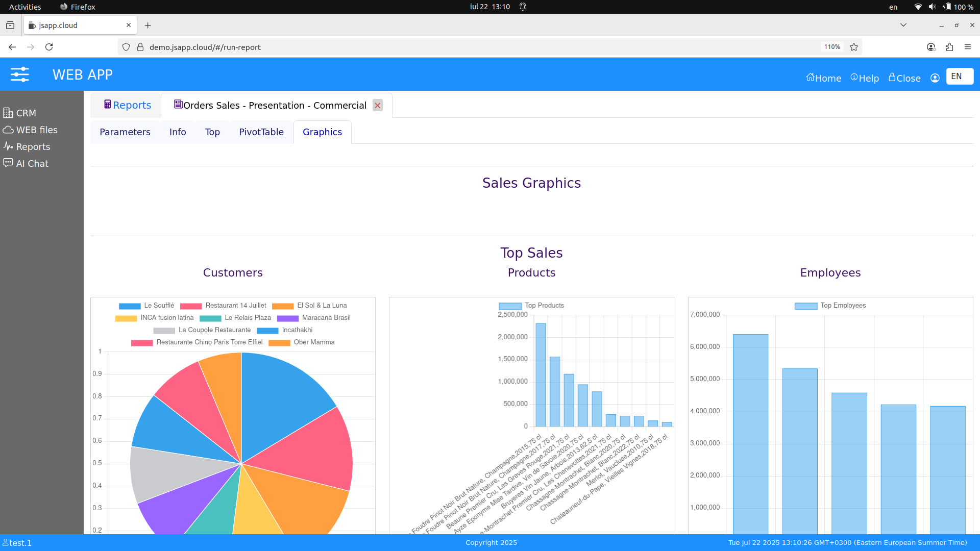Viewport: 980px width, 551px height.
Task: Click the Home link in header
Action: (x=823, y=78)
